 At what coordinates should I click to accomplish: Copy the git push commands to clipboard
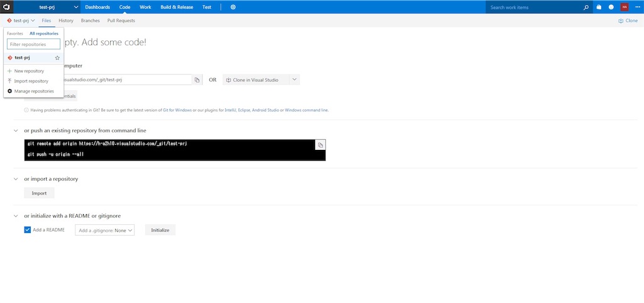click(x=320, y=145)
